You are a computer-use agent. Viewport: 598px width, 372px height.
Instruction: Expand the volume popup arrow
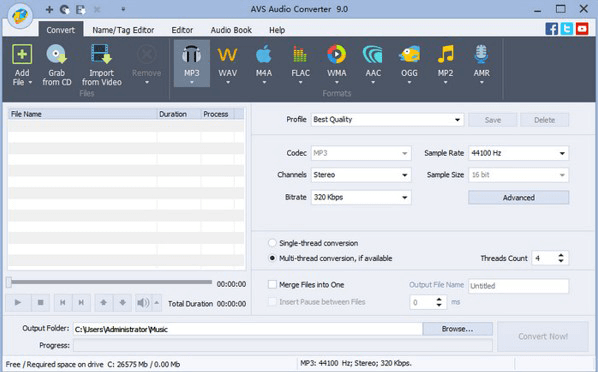click(157, 303)
